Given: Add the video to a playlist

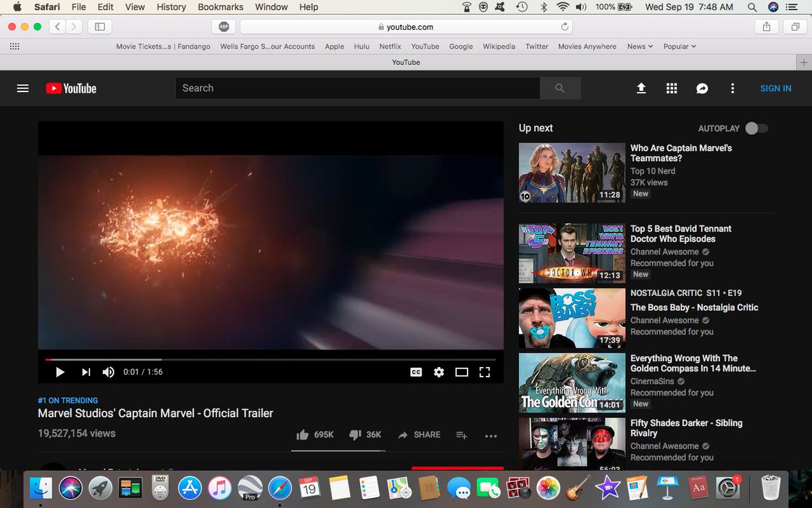Looking at the screenshot, I should [x=461, y=436].
